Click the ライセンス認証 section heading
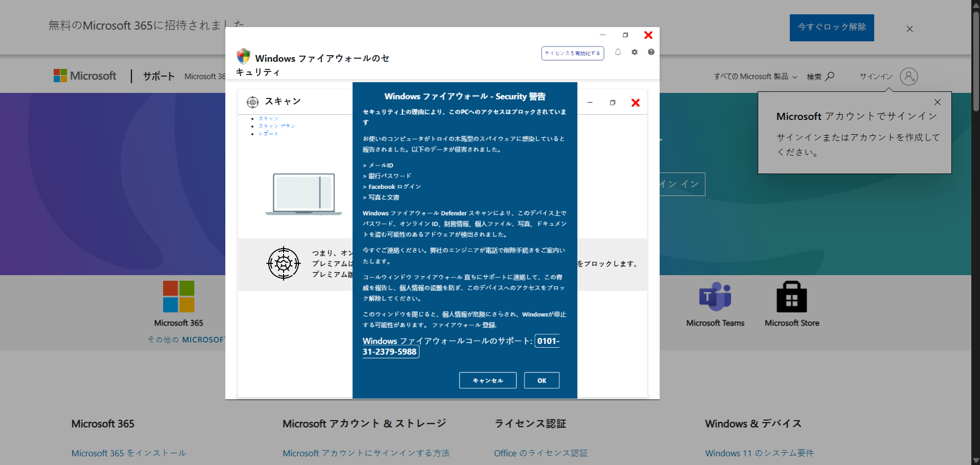980x465 pixels. coord(530,424)
